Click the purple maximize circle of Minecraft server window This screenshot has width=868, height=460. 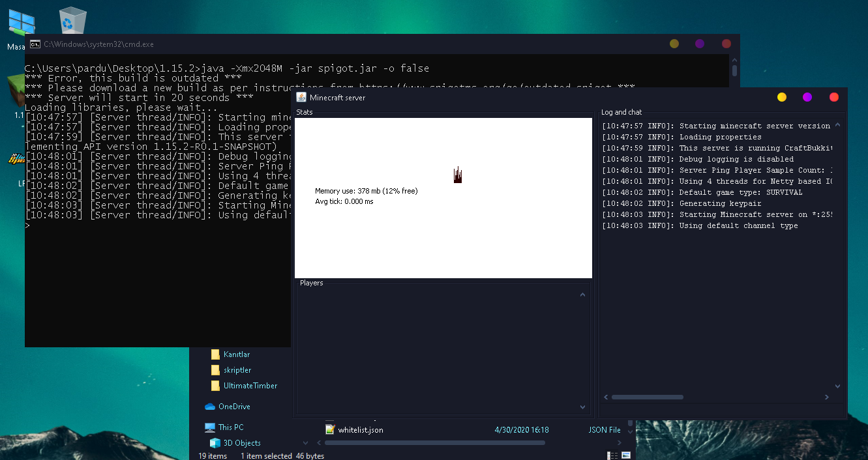[807, 97]
